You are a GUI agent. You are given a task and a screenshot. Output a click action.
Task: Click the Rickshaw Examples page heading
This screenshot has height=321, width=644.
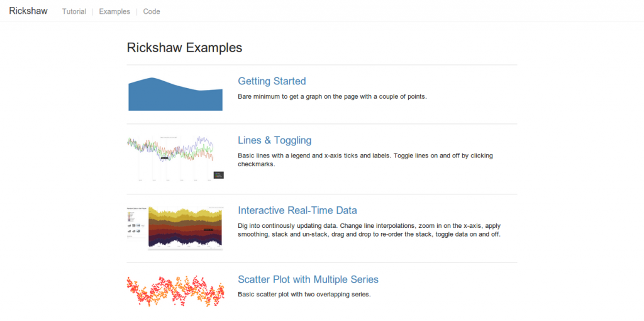(184, 48)
